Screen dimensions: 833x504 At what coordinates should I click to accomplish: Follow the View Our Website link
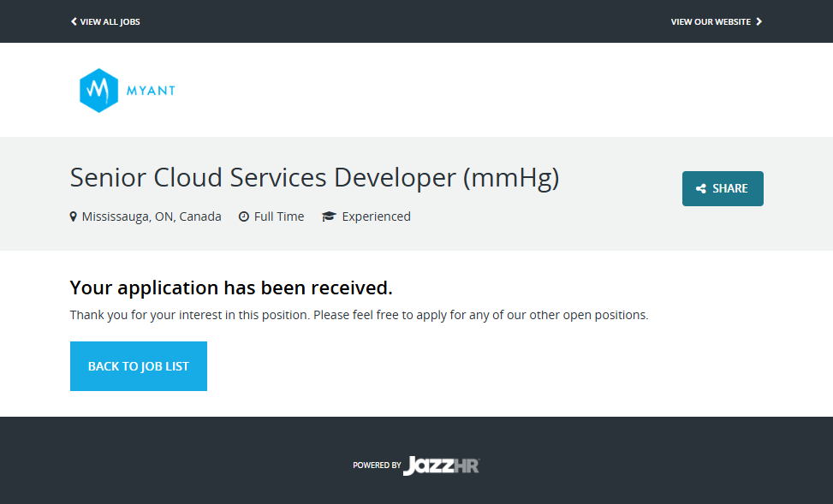[711, 21]
